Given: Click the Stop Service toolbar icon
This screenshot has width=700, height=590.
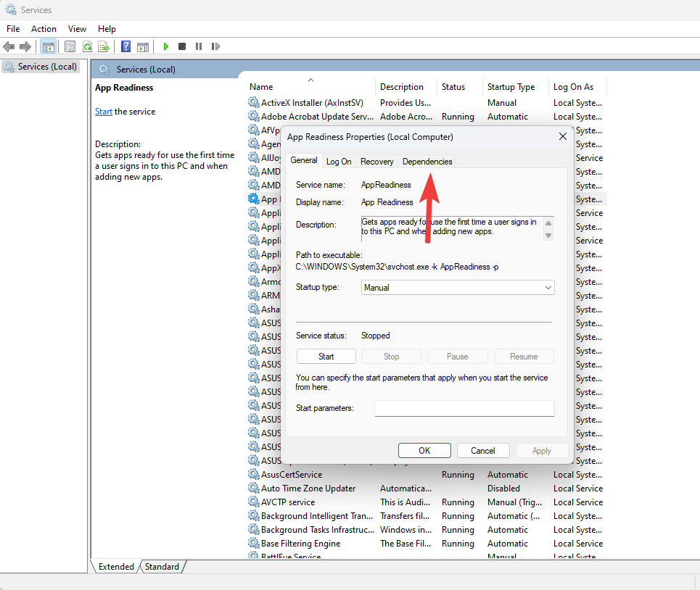Looking at the screenshot, I should pyautogui.click(x=182, y=46).
